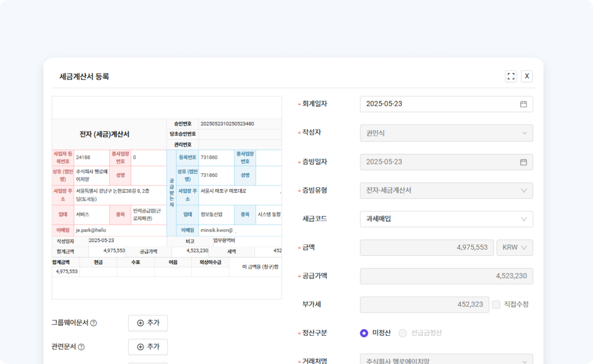Image resolution: width=593 pixels, height=364 pixels.
Task: Click help icon next to 그룹웨어문서
Action: pyautogui.click(x=94, y=323)
